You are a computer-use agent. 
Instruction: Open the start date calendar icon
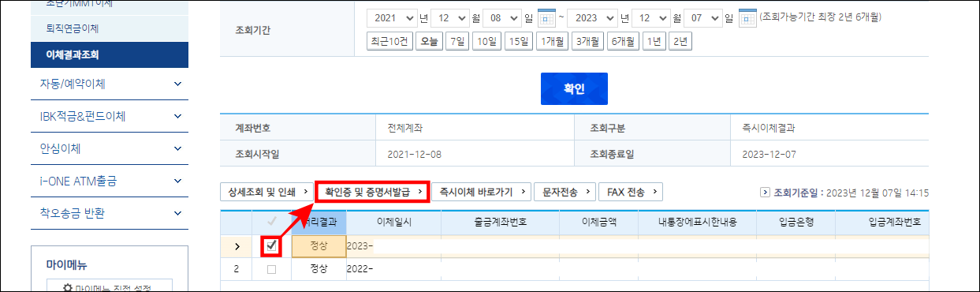546,18
